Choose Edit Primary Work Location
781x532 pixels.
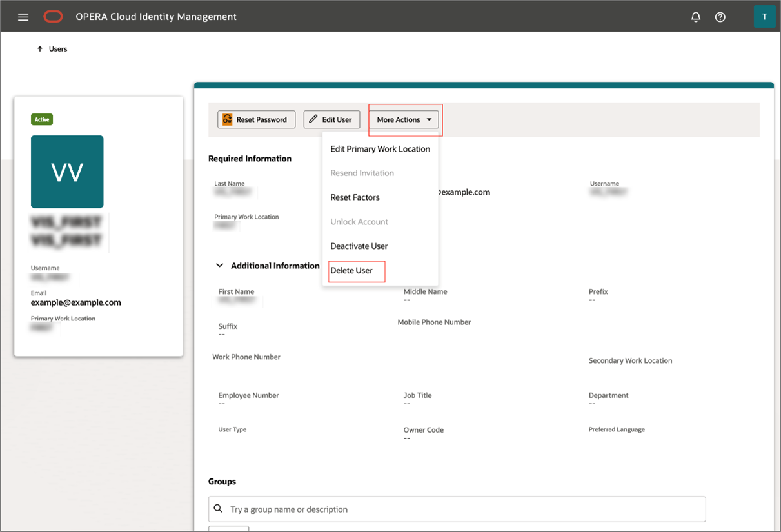[380, 149]
